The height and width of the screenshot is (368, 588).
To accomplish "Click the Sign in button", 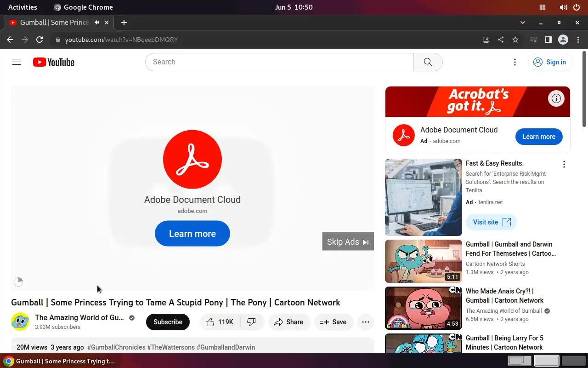I will 550,62.
